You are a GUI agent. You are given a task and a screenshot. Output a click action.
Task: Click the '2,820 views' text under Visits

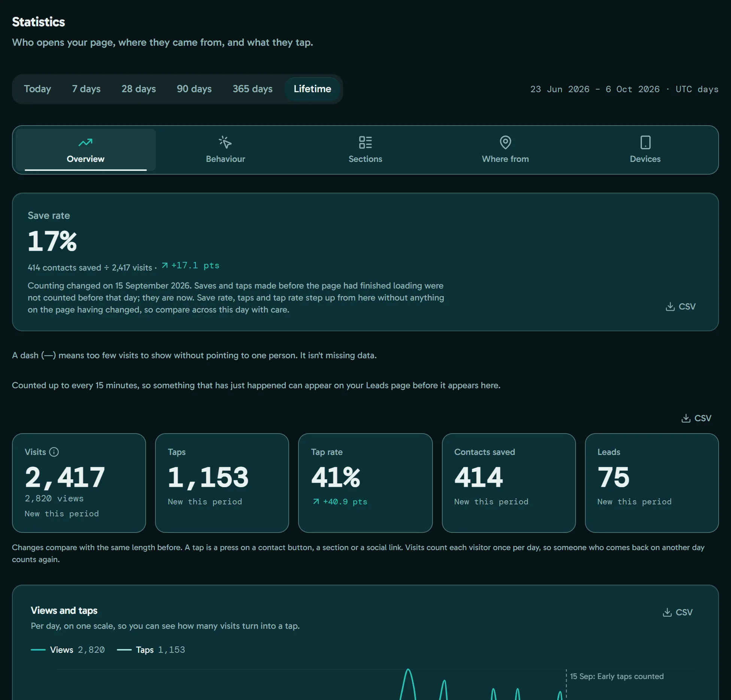pos(54,498)
